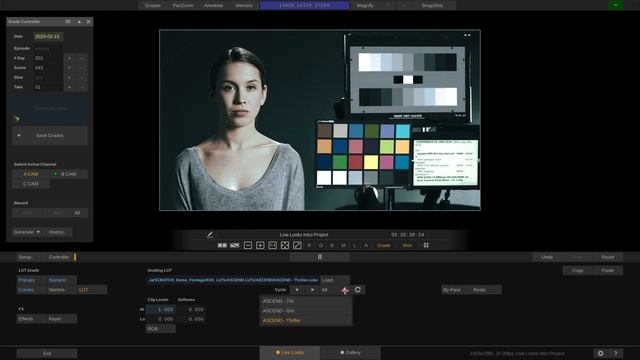Load a grading LUT file
Image resolution: width=640 pixels, height=360 pixels.
335,280
